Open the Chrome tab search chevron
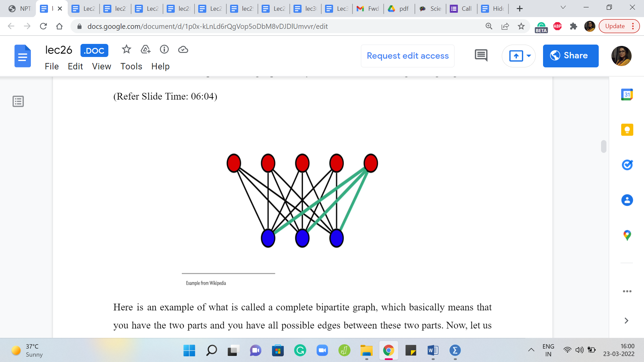This screenshot has width=644, height=362. pos(563,7)
